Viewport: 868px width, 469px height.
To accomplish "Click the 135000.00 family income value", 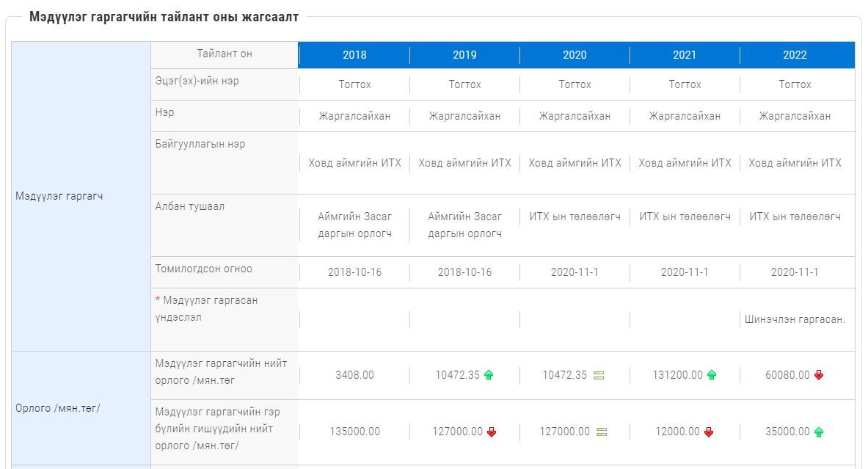I will tap(354, 432).
